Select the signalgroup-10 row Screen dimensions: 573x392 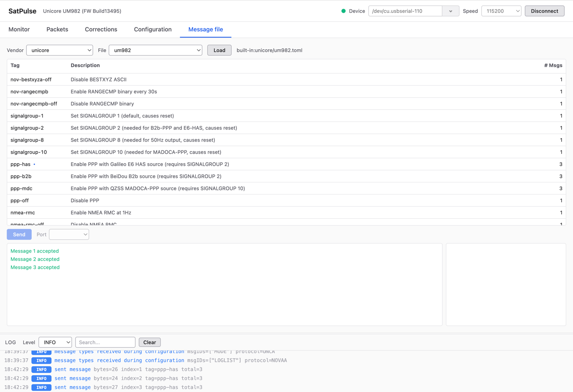pyautogui.click(x=286, y=152)
